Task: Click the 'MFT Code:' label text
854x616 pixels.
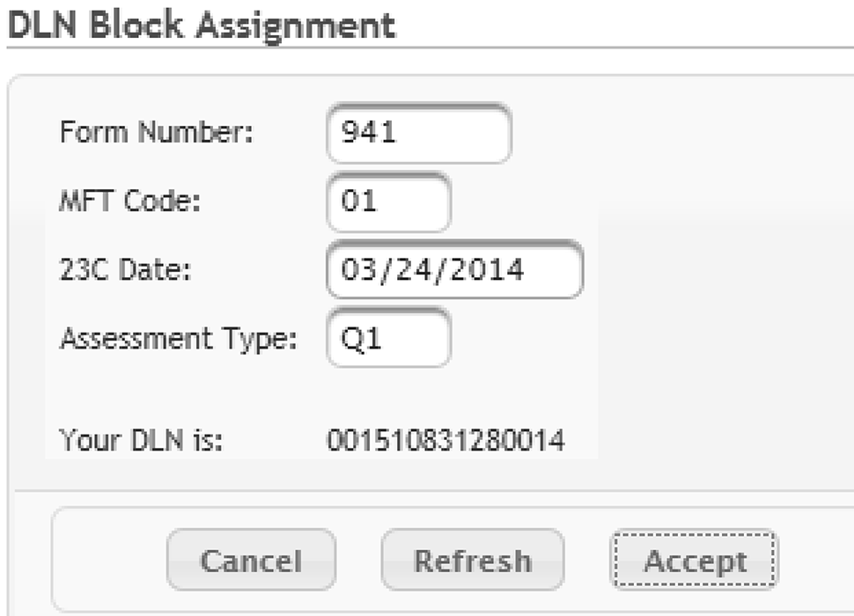Action: coord(130,202)
